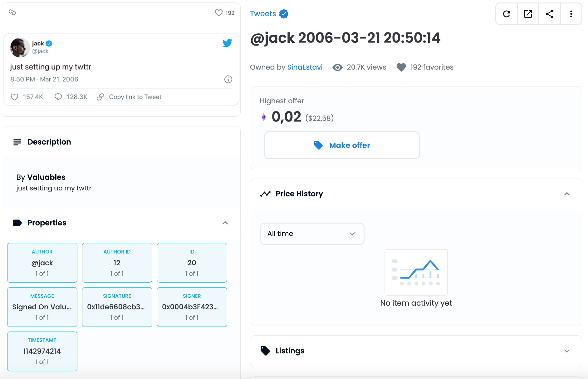Favorite the item with the heart icon
The height and width of the screenshot is (379, 588).
coord(218,13)
